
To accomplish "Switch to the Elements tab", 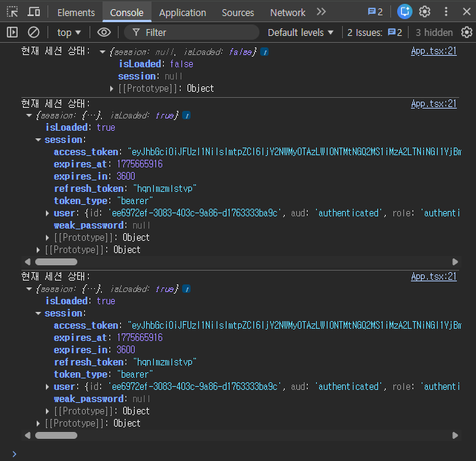I will [x=76, y=12].
